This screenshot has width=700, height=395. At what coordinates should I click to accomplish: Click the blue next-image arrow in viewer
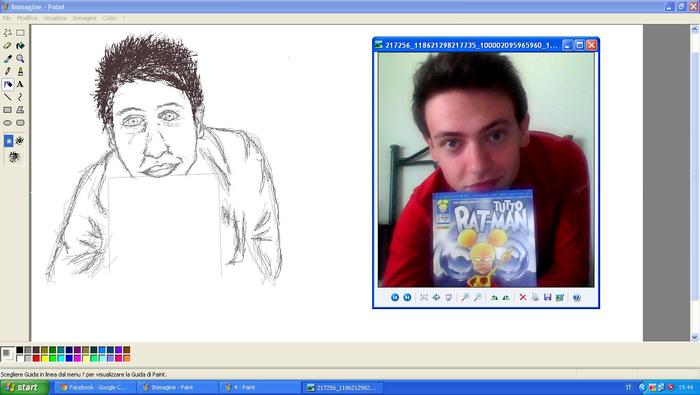coord(407,297)
